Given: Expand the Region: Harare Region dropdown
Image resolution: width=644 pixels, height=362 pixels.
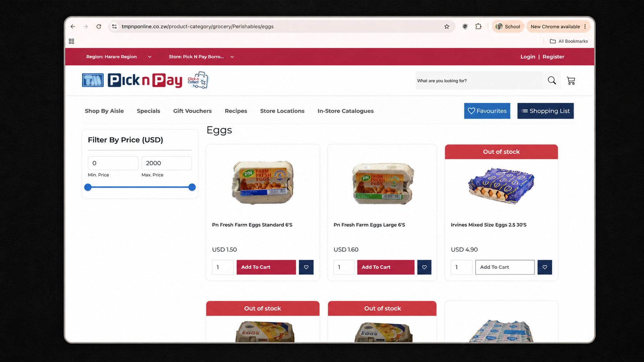Looking at the screenshot, I should [119, 57].
